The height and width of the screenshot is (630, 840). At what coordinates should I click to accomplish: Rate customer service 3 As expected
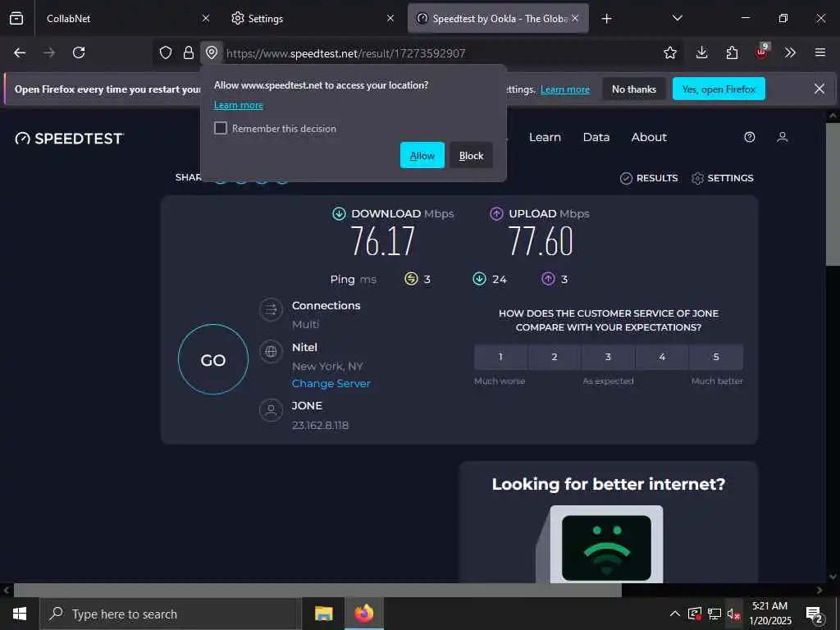pos(608,357)
